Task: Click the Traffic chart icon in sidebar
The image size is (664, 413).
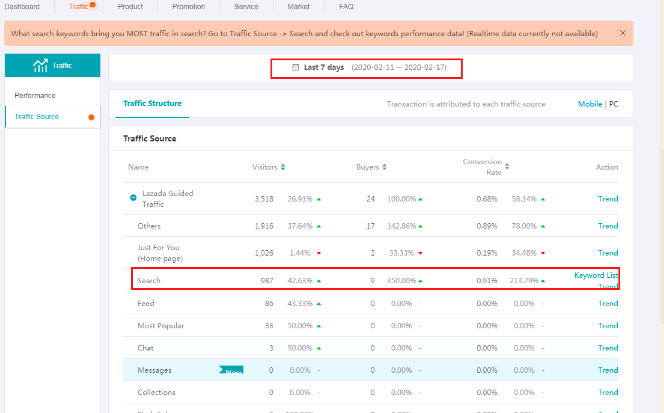Action: tap(40, 65)
